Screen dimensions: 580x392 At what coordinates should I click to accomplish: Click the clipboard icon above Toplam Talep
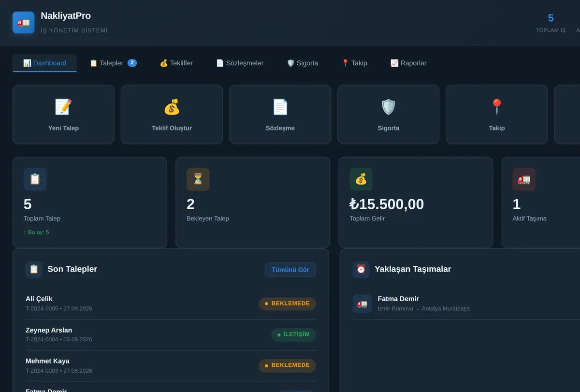click(35, 179)
